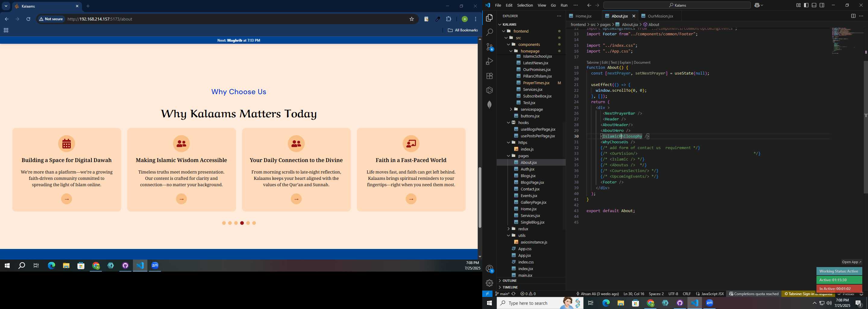The width and height of the screenshot is (868, 309).
Task: Click the Open App button above Working Status
Action: 851,262
